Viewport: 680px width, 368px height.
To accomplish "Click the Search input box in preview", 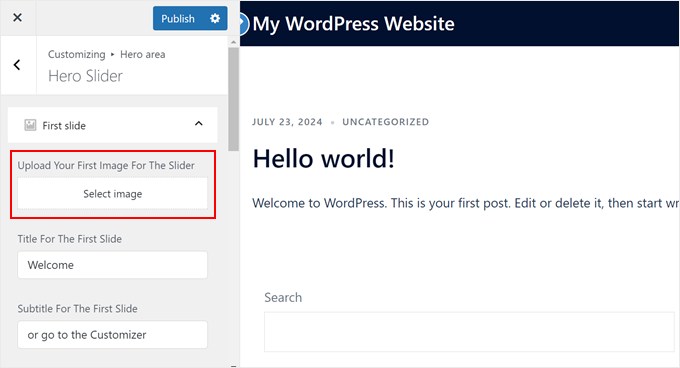I will click(x=469, y=332).
